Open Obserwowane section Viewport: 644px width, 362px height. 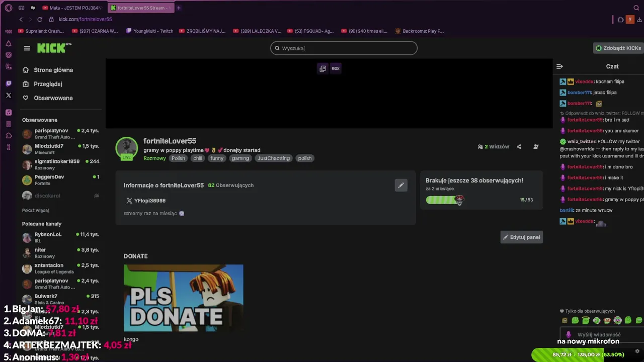coord(48,98)
